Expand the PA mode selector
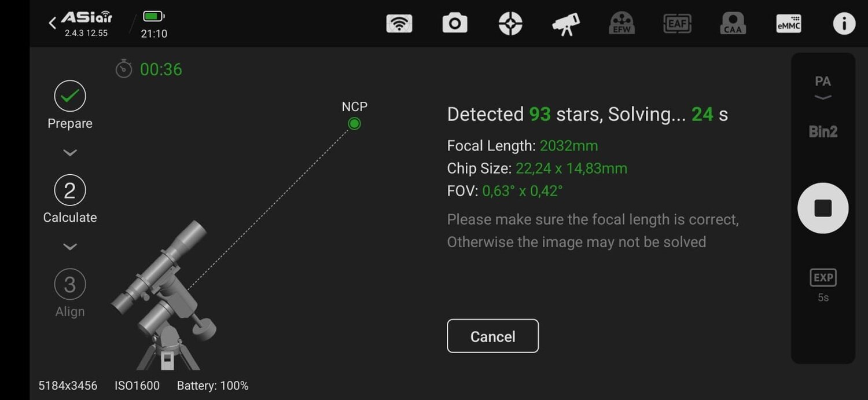This screenshot has width=868, height=400. tap(822, 87)
